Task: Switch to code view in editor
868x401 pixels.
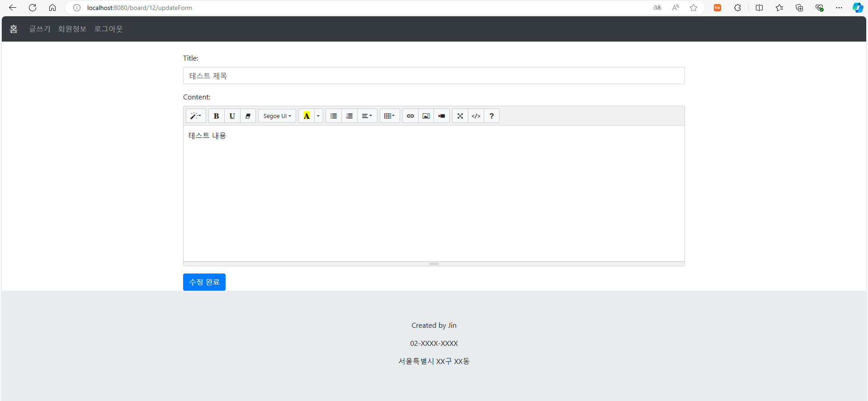Action: click(476, 116)
